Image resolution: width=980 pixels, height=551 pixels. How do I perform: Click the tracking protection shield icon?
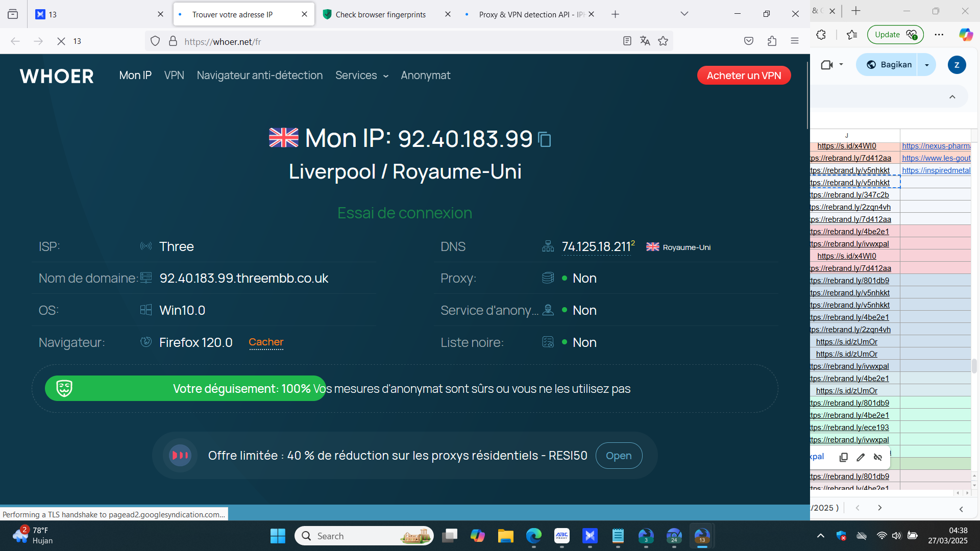[x=155, y=41]
